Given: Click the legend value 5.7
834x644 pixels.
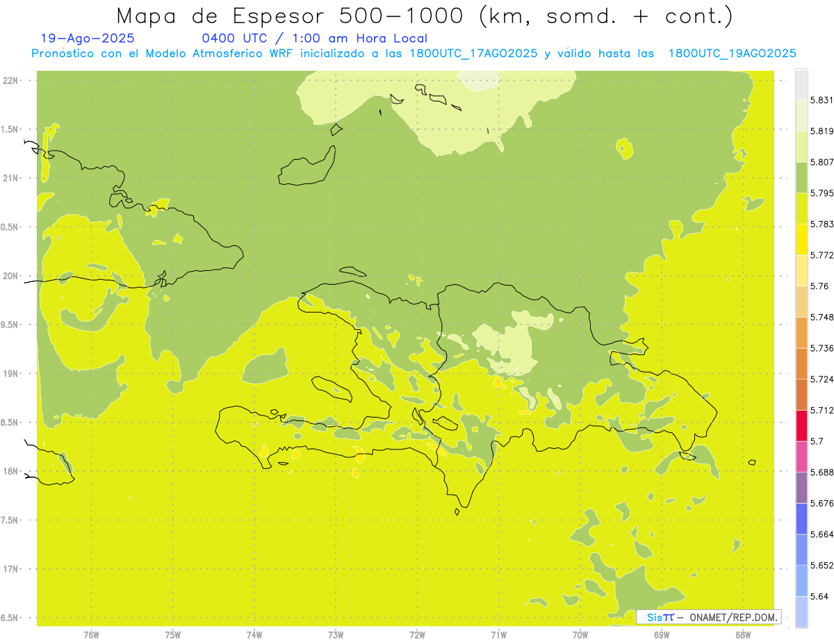Looking at the screenshot, I should point(817,441).
